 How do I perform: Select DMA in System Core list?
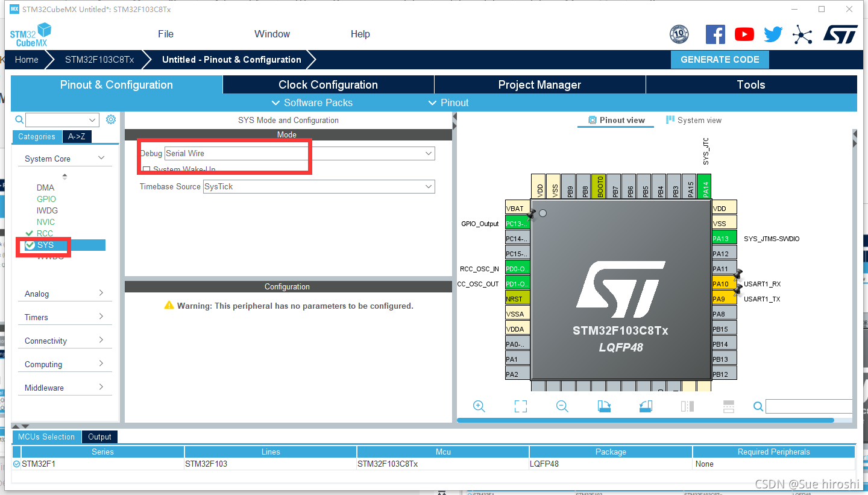click(45, 188)
